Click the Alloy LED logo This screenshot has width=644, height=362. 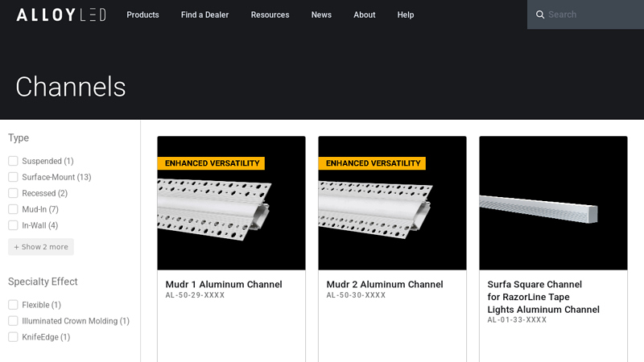click(61, 14)
